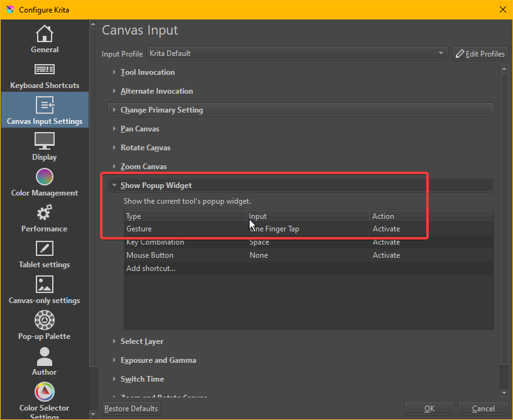Collapse the Show Popup Widget section
This screenshot has width=513, height=420.
click(x=156, y=185)
